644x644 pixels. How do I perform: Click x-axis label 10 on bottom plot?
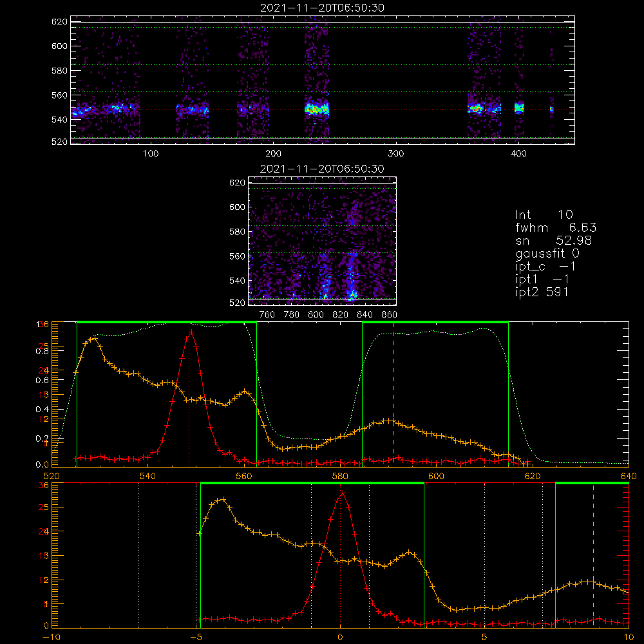(629, 638)
